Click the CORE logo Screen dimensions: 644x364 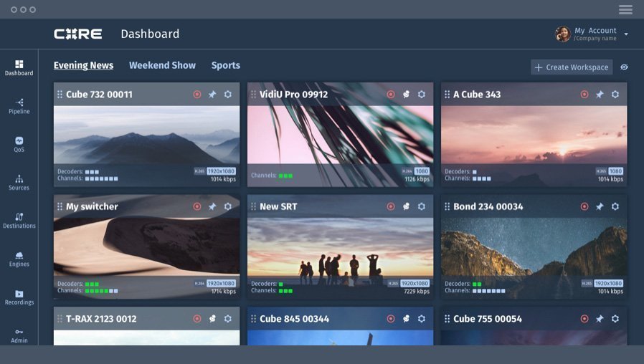pyautogui.click(x=78, y=34)
